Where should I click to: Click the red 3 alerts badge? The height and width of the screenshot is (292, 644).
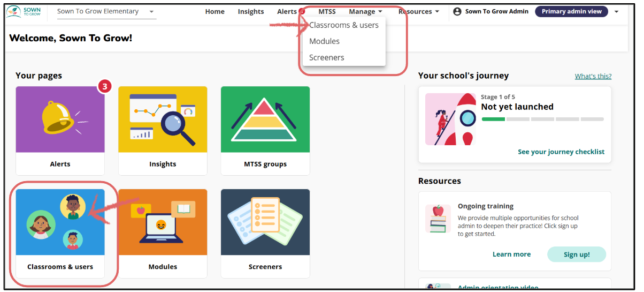(x=105, y=86)
